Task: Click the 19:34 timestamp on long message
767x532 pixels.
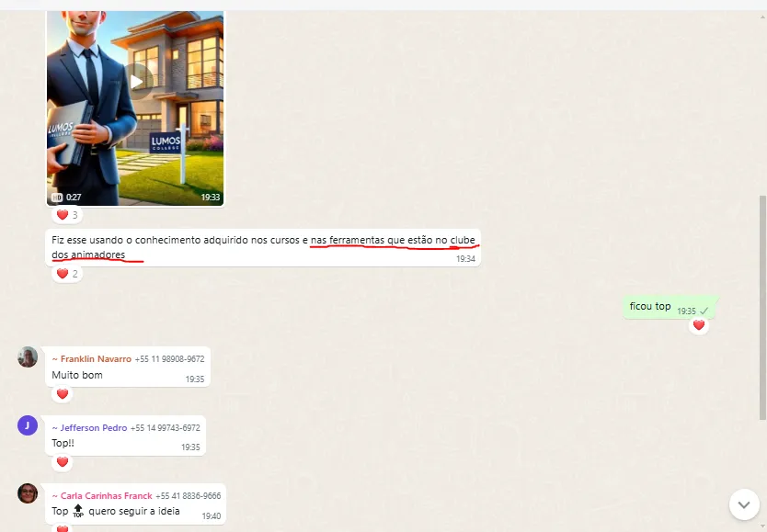Action: coord(465,259)
